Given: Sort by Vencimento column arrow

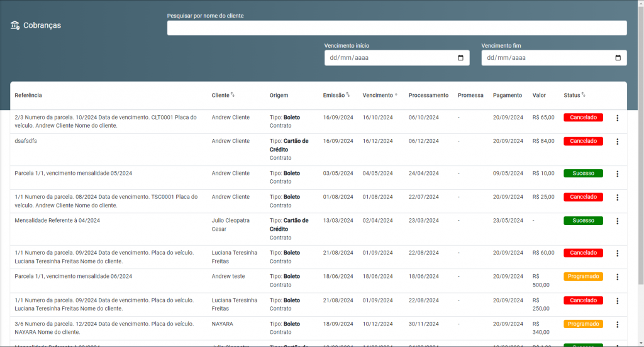Looking at the screenshot, I should coord(396,96).
